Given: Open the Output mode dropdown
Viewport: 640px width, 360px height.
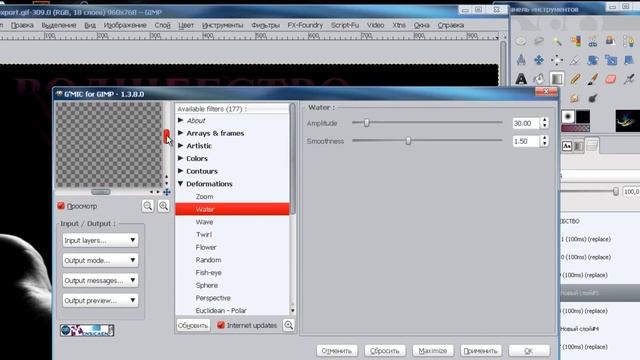Looking at the screenshot, I should [100, 260].
